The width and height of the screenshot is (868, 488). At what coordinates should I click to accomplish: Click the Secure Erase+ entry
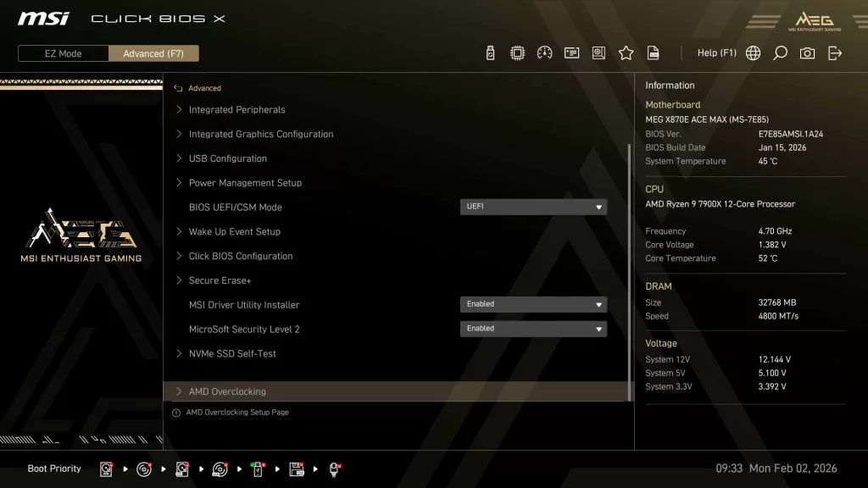pos(220,280)
